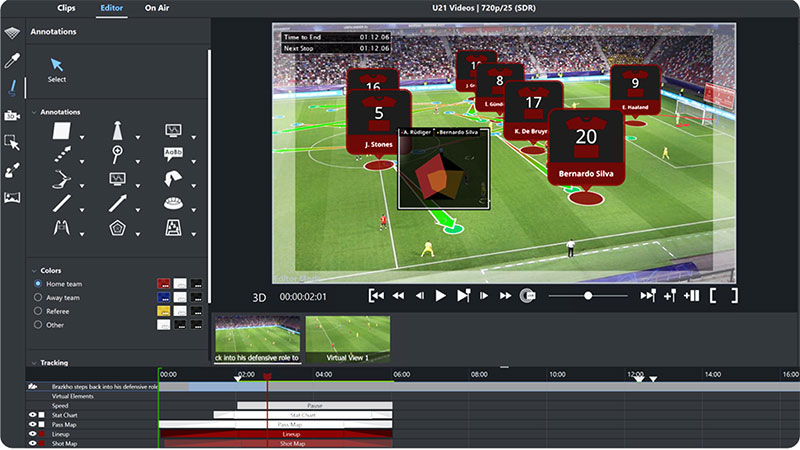
Task: Add the pentagon formation annotation
Action: tap(117, 228)
